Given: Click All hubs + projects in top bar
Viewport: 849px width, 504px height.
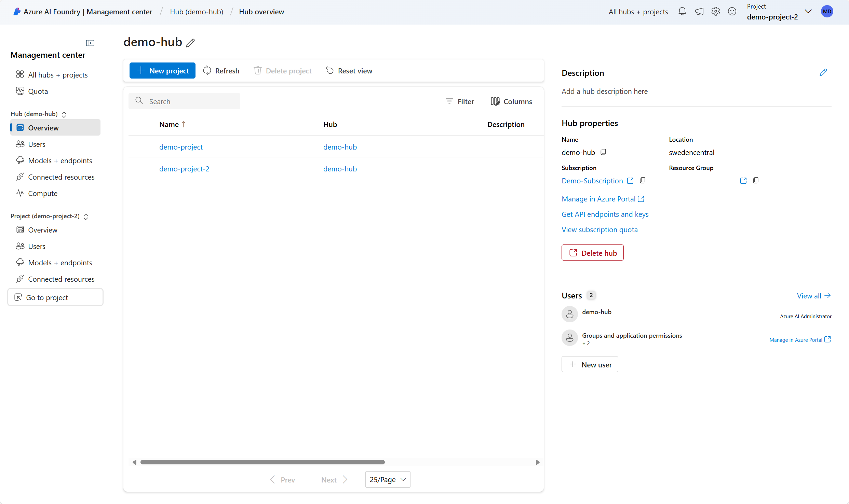Looking at the screenshot, I should [638, 12].
